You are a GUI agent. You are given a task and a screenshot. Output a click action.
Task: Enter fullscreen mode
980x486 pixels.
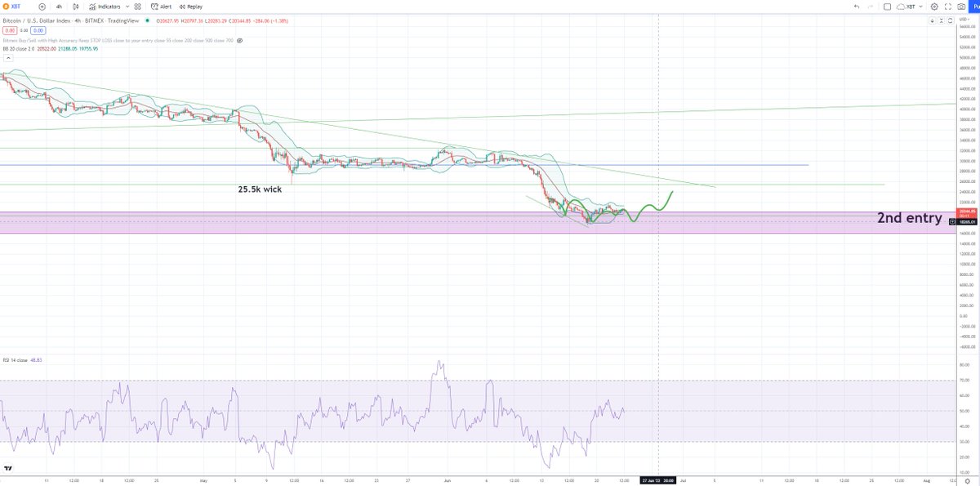pos(948,7)
